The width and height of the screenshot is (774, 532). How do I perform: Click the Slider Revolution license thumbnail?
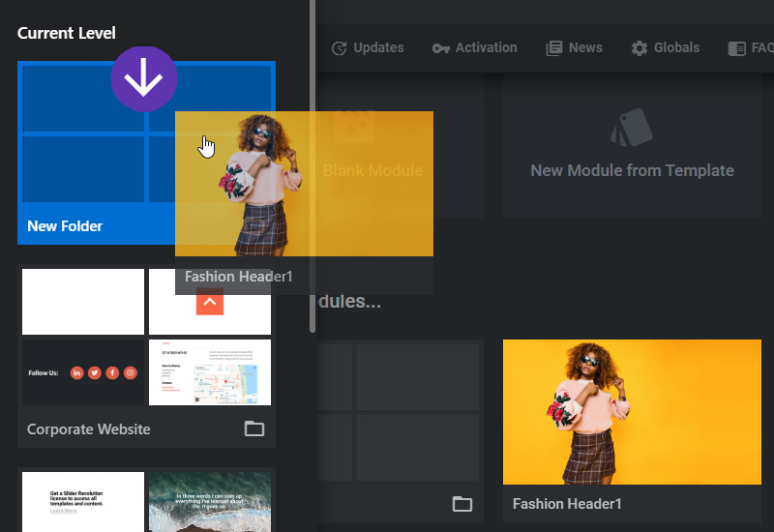tap(83, 501)
